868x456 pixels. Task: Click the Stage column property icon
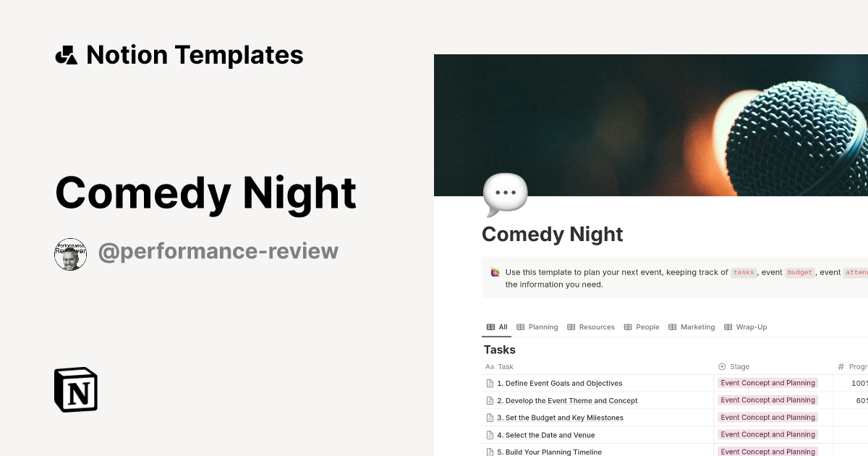(x=720, y=366)
